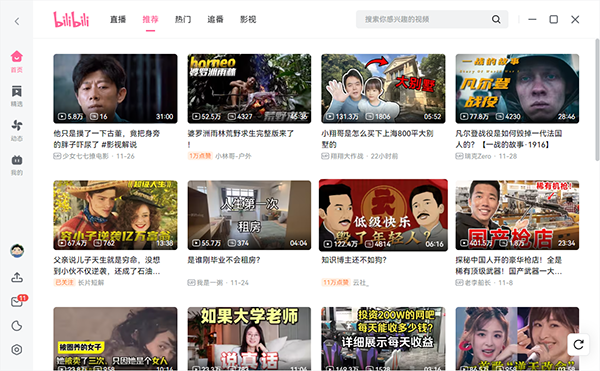Open the 国产枪店 video thumbnail
The width and height of the screenshot is (600, 371).
click(x=517, y=215)
